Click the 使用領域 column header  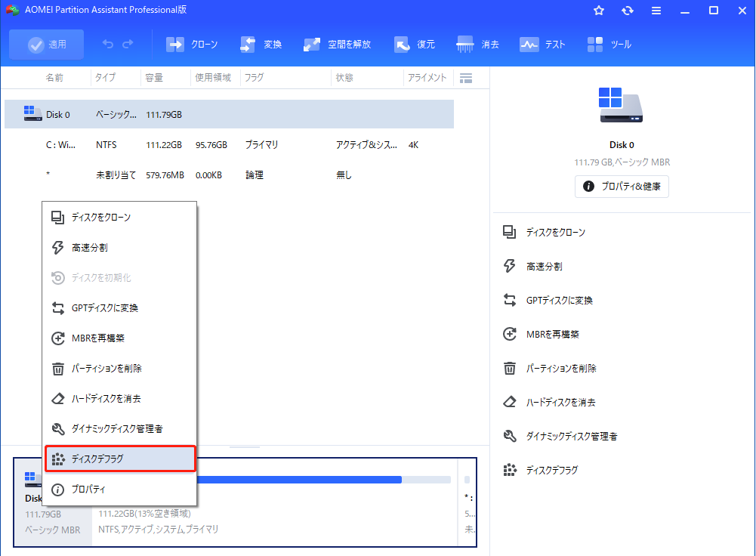(x=213, y=78)
